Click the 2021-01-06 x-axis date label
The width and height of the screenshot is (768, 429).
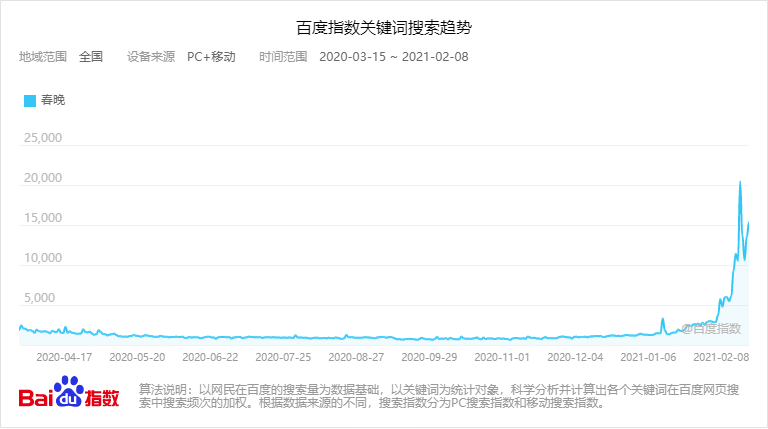(x=648, y=355)
